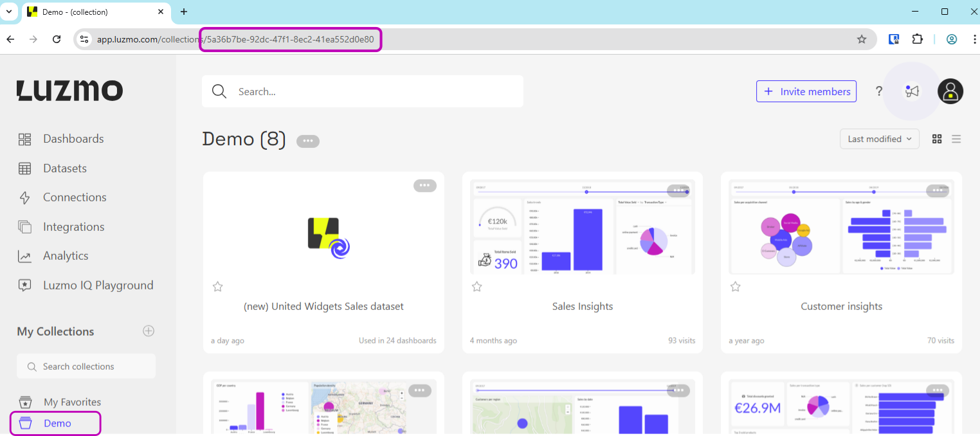Image resolution: width=980 pixels, height=436 pixels.
Task: Click the help question mark icon
Action: pos(879,91)
